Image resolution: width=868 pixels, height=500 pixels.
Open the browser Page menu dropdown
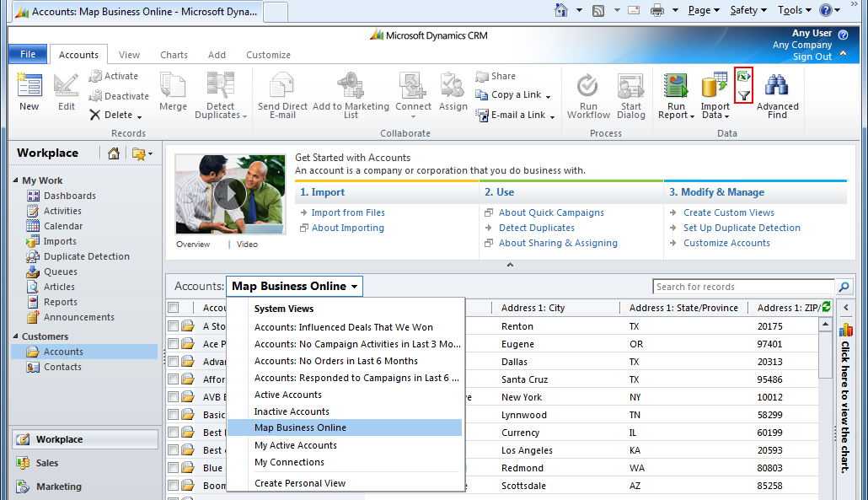pyautogui.click(x=704, y=10)
